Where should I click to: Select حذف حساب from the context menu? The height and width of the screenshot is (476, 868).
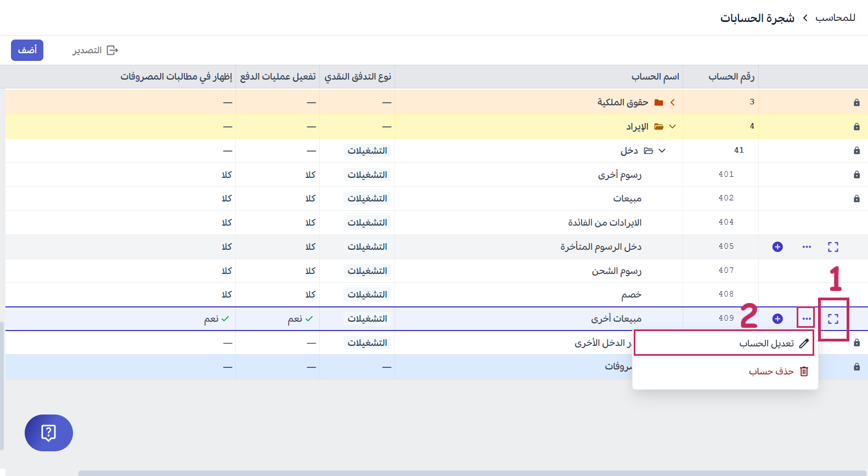[x=724, y=372]
